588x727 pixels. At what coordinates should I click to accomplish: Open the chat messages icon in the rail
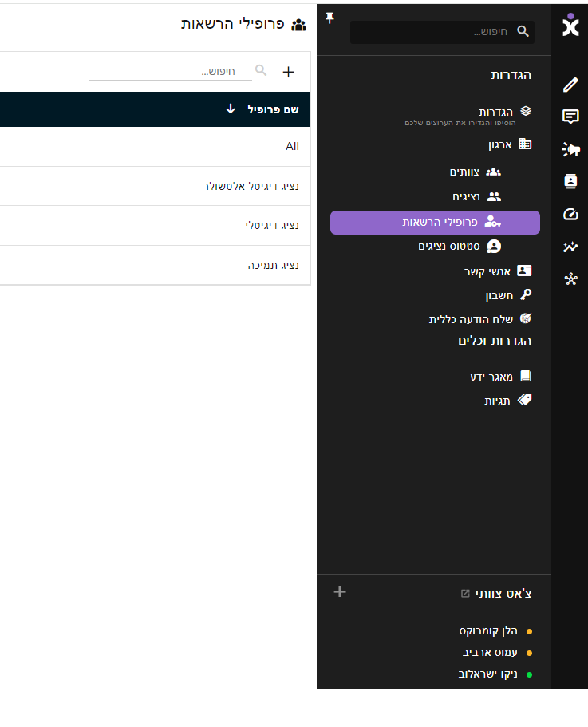coord(570,117)
